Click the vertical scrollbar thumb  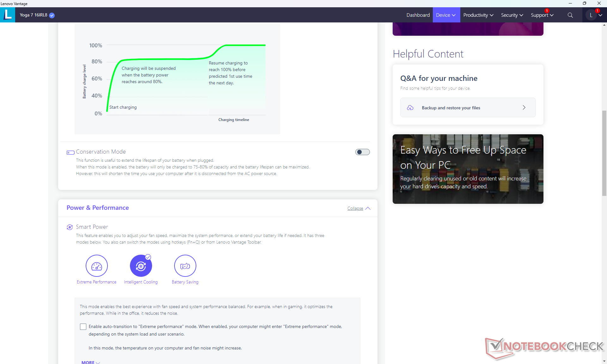coord(604,153)
